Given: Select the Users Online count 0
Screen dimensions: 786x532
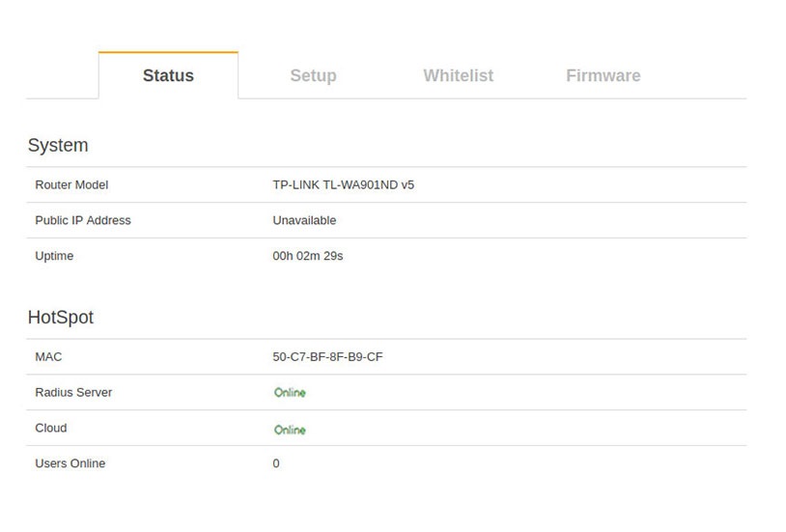Looking at the screenshot, I should click(x=276, y=463).
